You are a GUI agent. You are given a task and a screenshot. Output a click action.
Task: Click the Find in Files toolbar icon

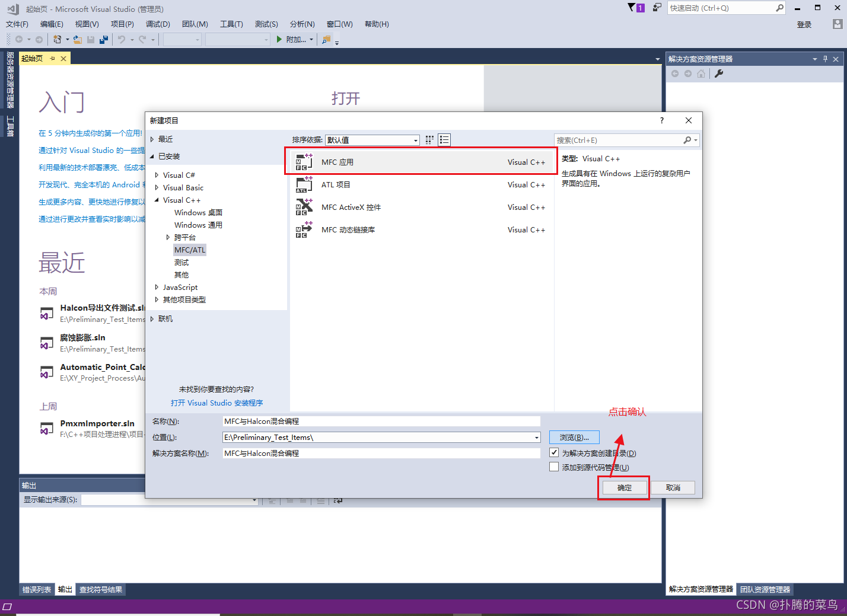point(326,39)
